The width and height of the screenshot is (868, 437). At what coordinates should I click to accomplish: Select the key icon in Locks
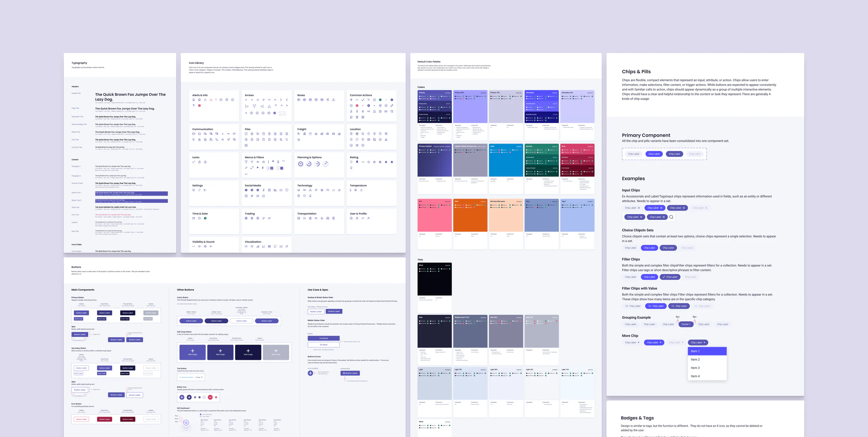(194, 162)
